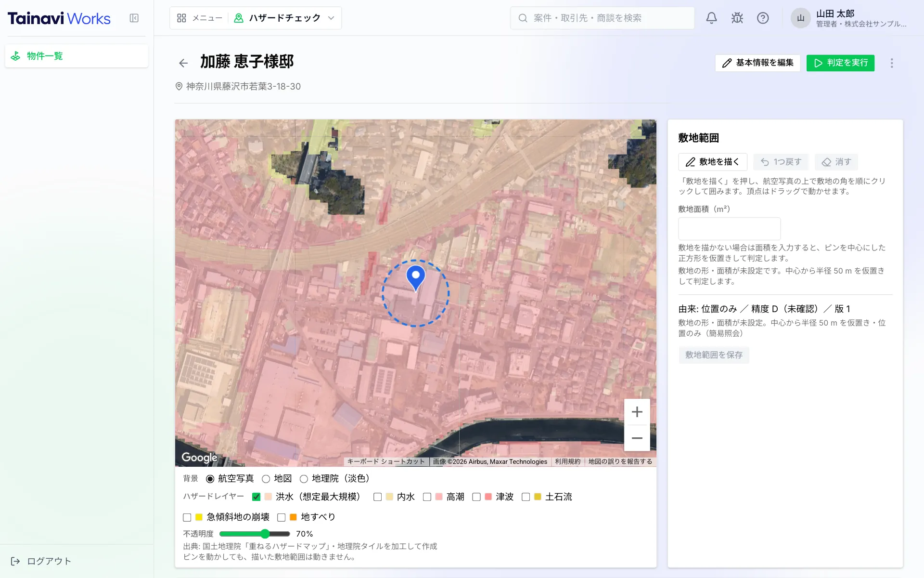Click the 敷地面積 input field
Image resolution: width=924 pixels, height=578 pixels.
[x=729, y=229]
